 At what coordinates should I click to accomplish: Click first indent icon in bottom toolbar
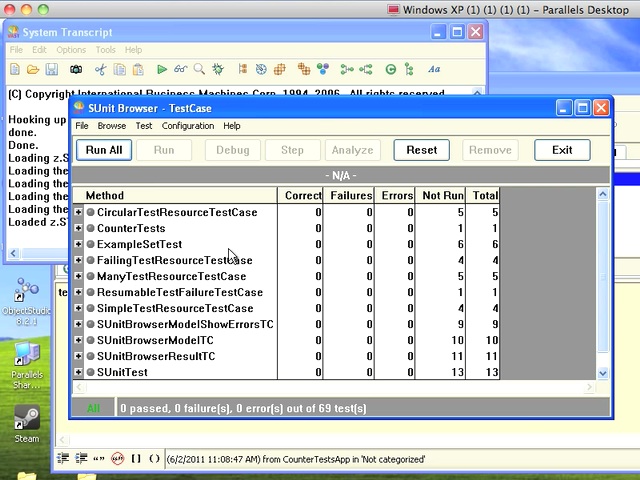point(63,458)
